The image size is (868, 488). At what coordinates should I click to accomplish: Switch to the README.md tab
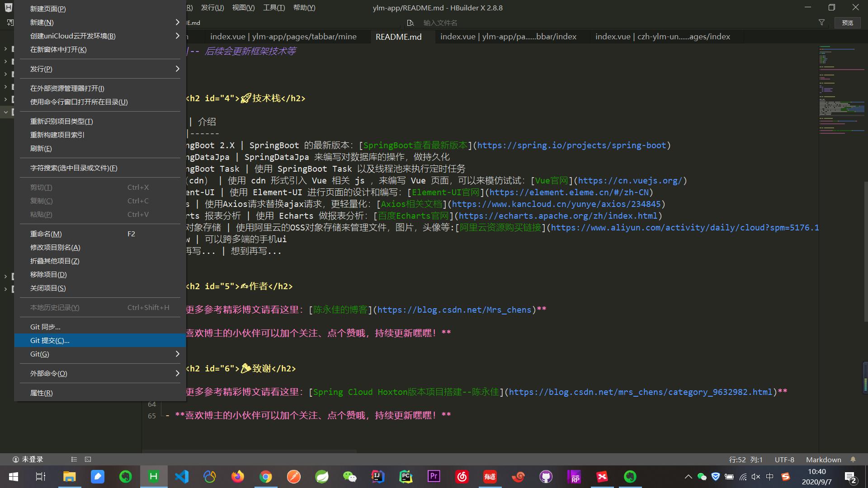click(398, 37)
